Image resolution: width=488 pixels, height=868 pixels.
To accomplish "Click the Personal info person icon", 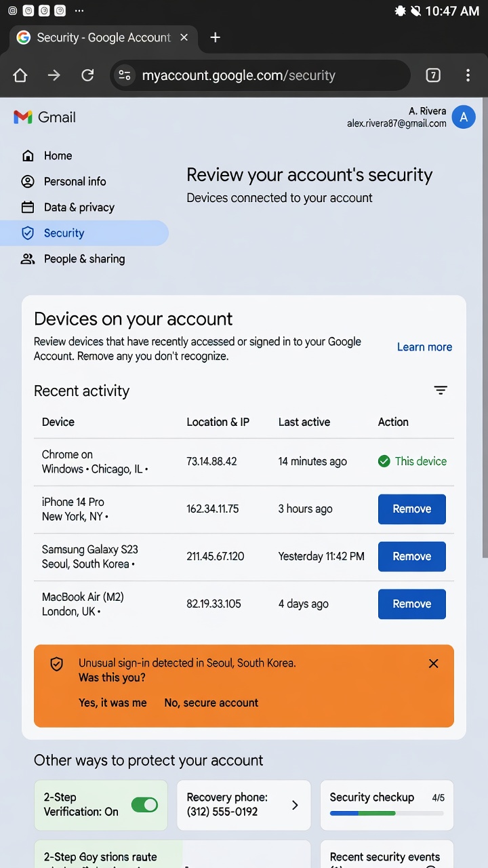I will click(x=28, y=182).
